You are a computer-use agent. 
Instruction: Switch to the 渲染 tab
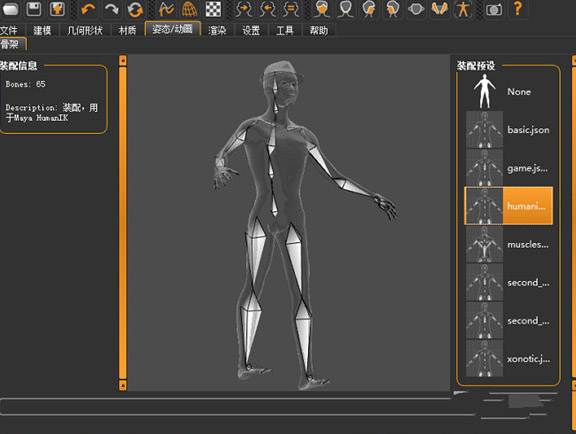217,30
